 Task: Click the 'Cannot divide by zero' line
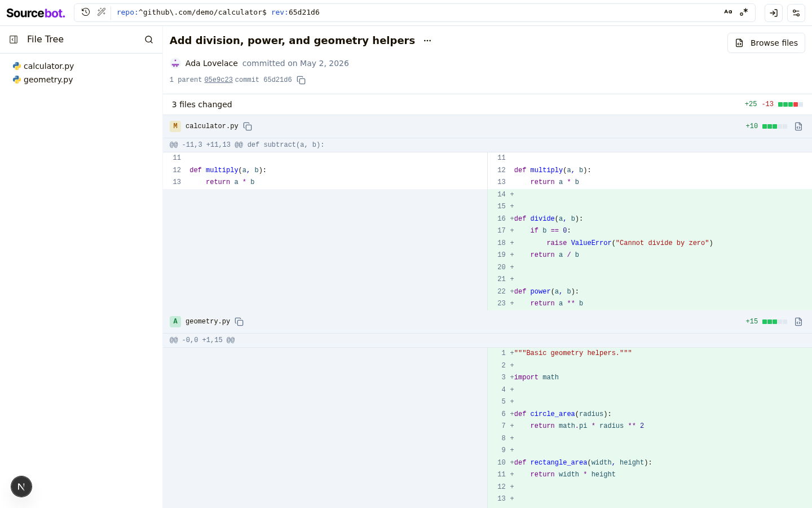point(650,243)
